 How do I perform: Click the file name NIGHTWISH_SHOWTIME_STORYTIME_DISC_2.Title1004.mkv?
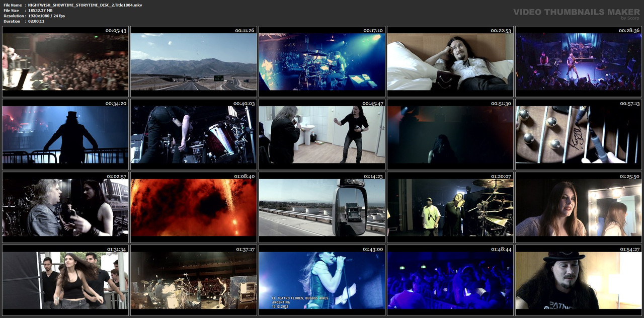coord(85,5)
